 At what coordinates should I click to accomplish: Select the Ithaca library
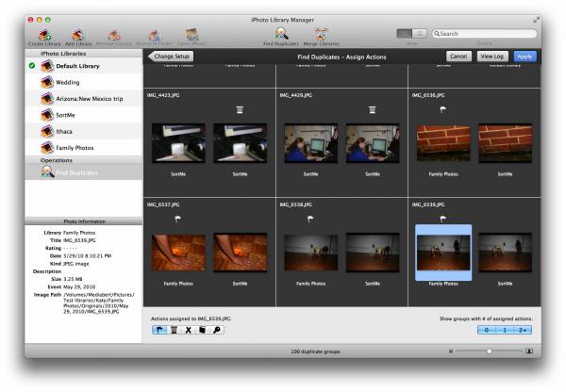[x=84, y=131]
